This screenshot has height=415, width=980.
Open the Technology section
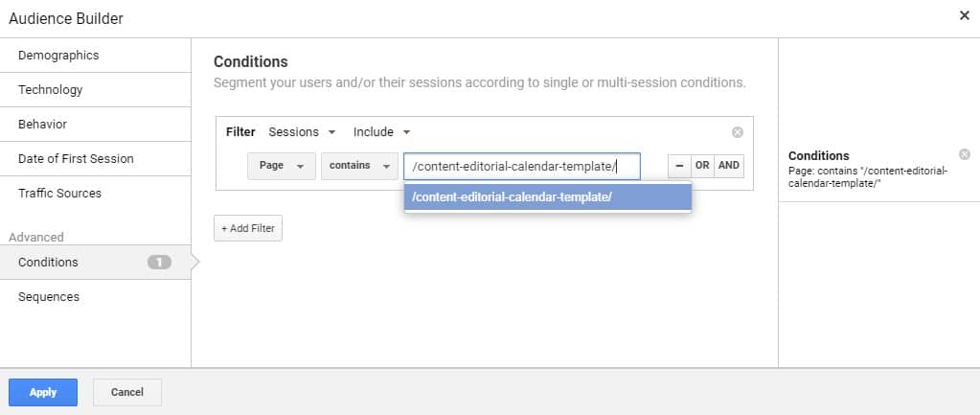(51, 90)
